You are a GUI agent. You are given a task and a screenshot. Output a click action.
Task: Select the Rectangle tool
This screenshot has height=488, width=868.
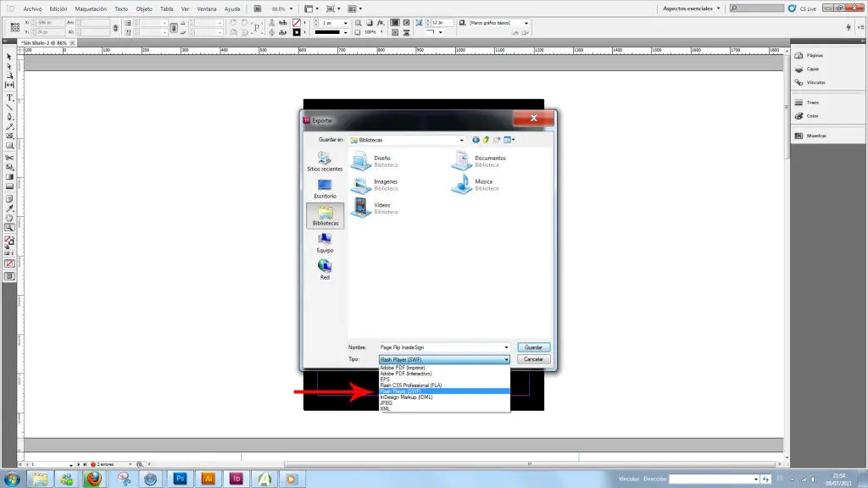click(x=8, y=146)
